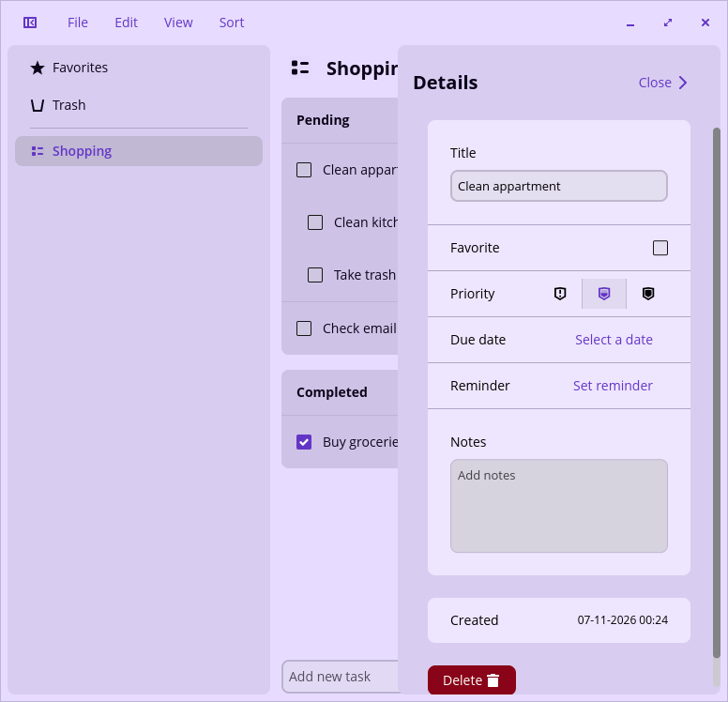Check the Take trash subtask checkbox
Viewport: 728px width, 702px height.
[315, 275]
